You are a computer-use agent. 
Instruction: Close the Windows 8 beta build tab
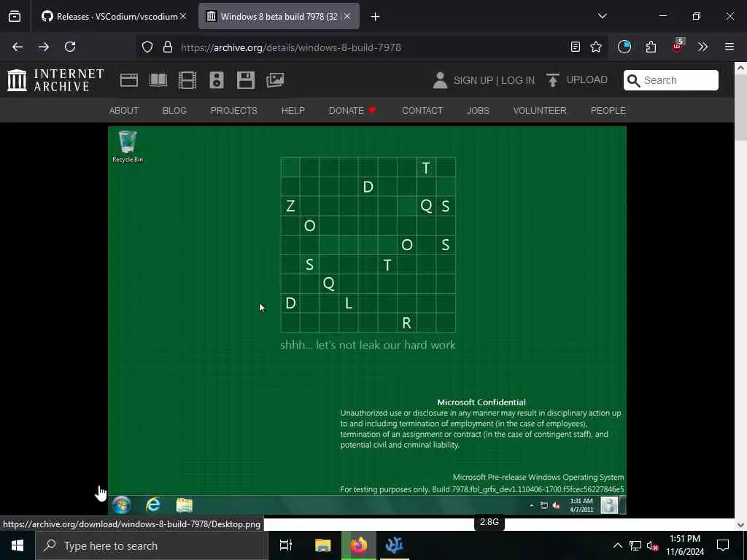pyautogui.click(x=347, y=17)
